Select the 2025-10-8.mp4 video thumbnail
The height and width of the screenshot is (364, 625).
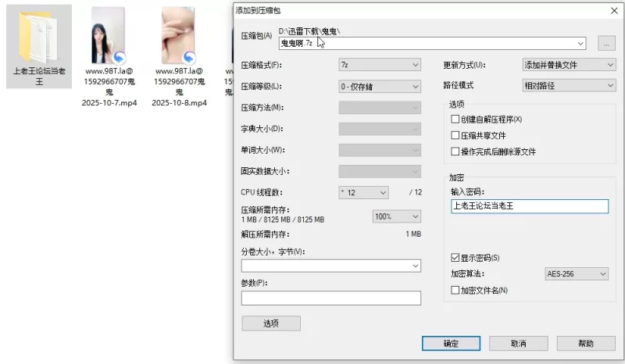click(178, 36)
